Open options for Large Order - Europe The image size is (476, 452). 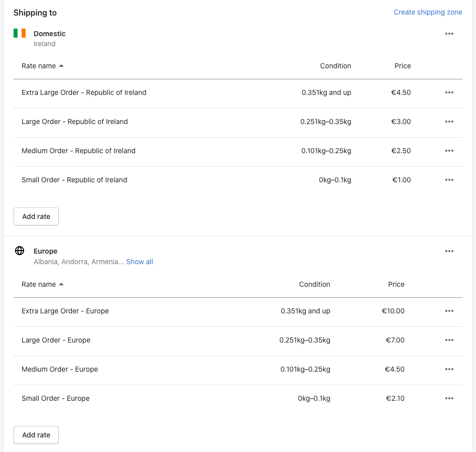[x=449, y=340]
